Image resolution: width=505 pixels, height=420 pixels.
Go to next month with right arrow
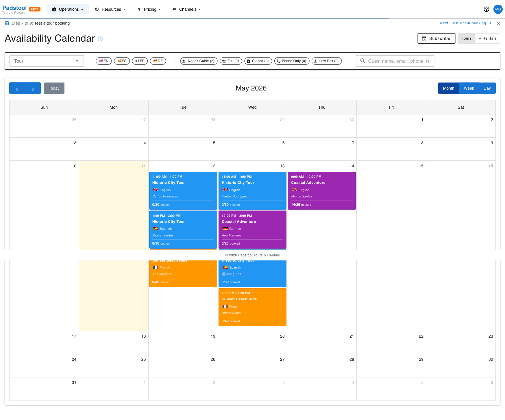tap(33, 88)
